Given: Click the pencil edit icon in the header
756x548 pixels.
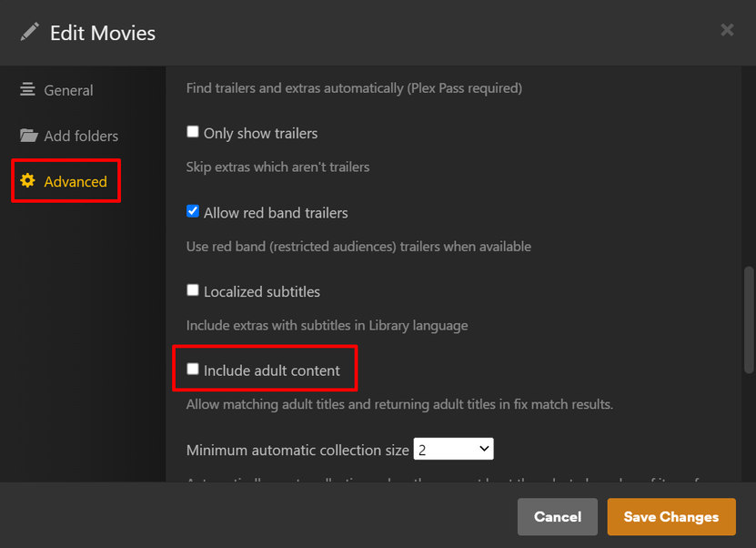Looking at the screenshot, I should 30,32.
